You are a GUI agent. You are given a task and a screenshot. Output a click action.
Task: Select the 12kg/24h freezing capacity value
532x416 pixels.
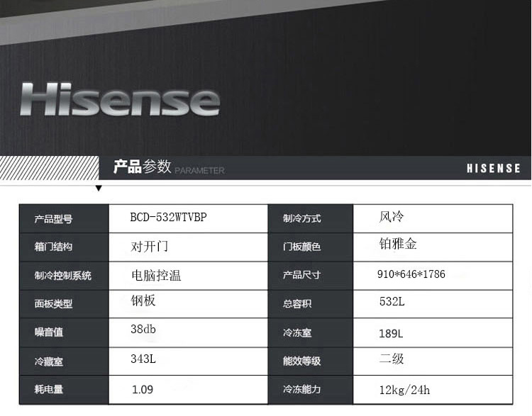point(404,390)
